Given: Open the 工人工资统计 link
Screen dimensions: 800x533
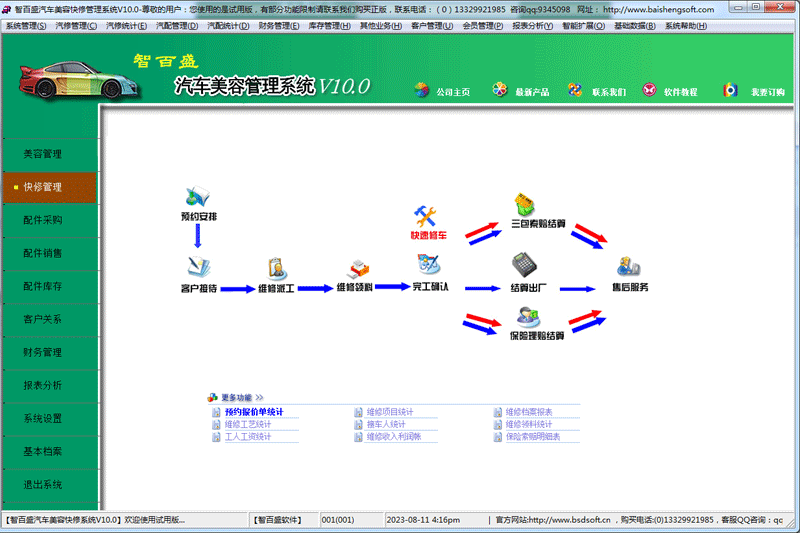Looking at the screenshot, I should point(248,437).
